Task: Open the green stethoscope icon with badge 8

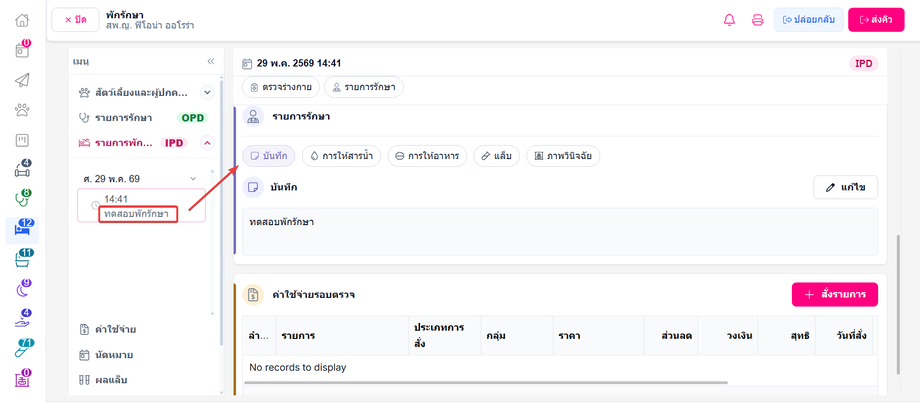Action: (x=22, y=199)
